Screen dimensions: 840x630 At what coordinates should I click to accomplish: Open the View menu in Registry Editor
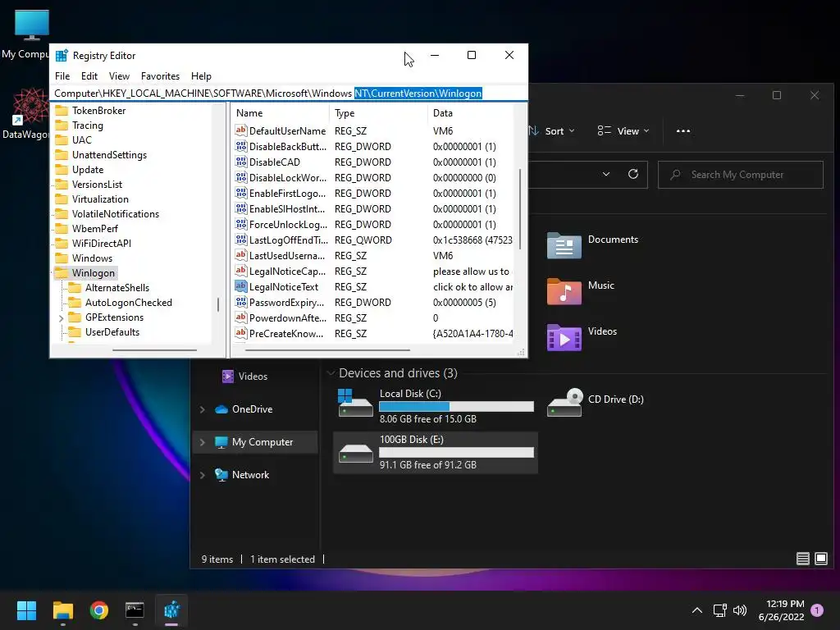pos(119,76)
